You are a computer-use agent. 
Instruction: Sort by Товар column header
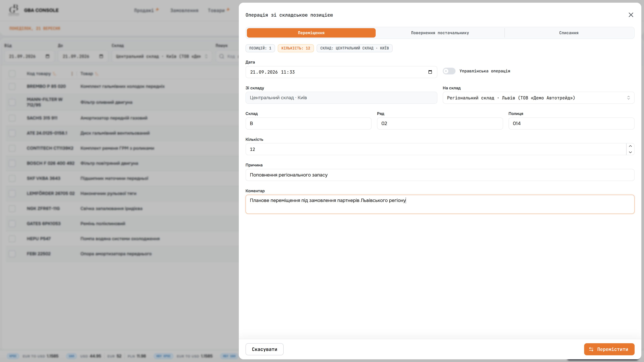click(x=87, y=74)
